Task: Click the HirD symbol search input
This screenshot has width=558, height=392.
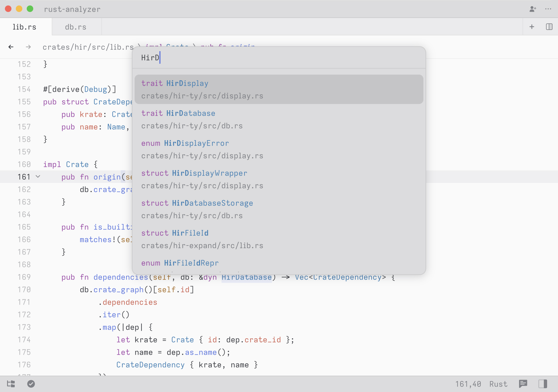Action: [x=278, y=58]
